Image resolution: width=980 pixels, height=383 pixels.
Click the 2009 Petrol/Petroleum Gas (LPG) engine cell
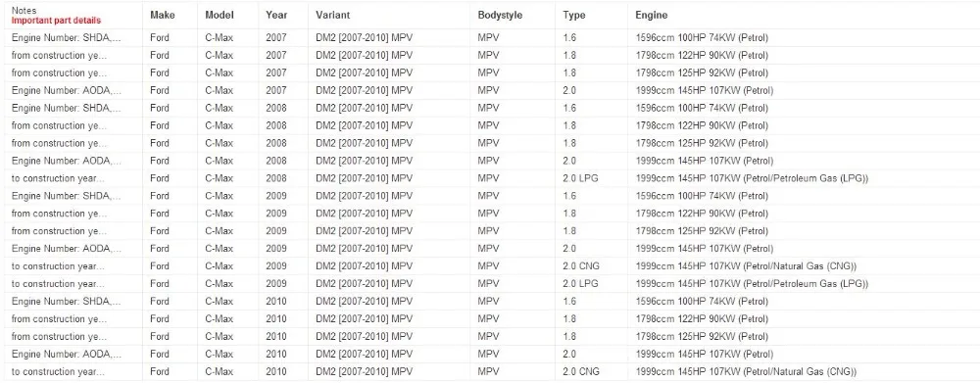pyautogui.click(x=752, y=284)
